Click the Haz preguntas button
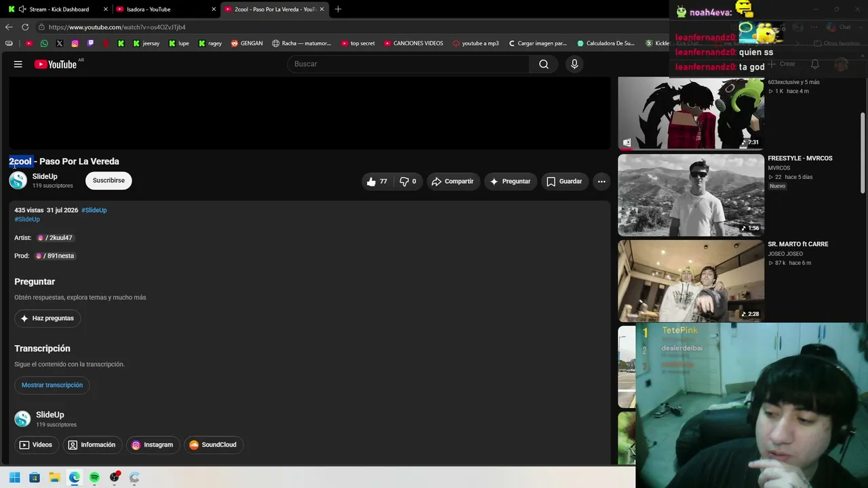The width and height of the screenshot is (868, 488). coord(47,319)
